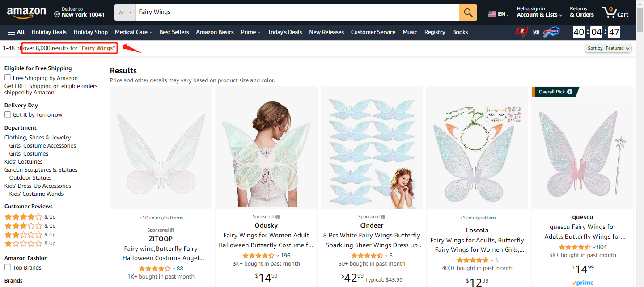Screen dimensions: 644x287
Task: Open Today's Deals in navigation bar
Action: [x=284, y=32]
